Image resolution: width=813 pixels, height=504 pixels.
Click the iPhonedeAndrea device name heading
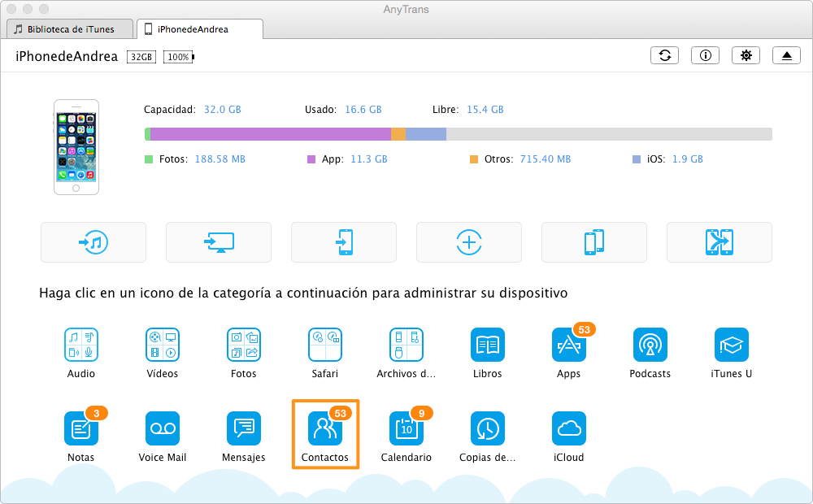tap(67, 57)
